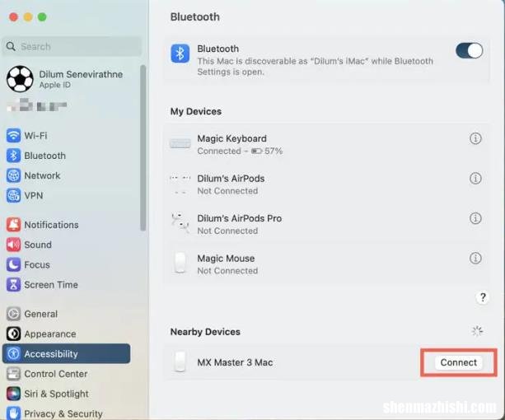Click the Control Center icon

(13, 374)
